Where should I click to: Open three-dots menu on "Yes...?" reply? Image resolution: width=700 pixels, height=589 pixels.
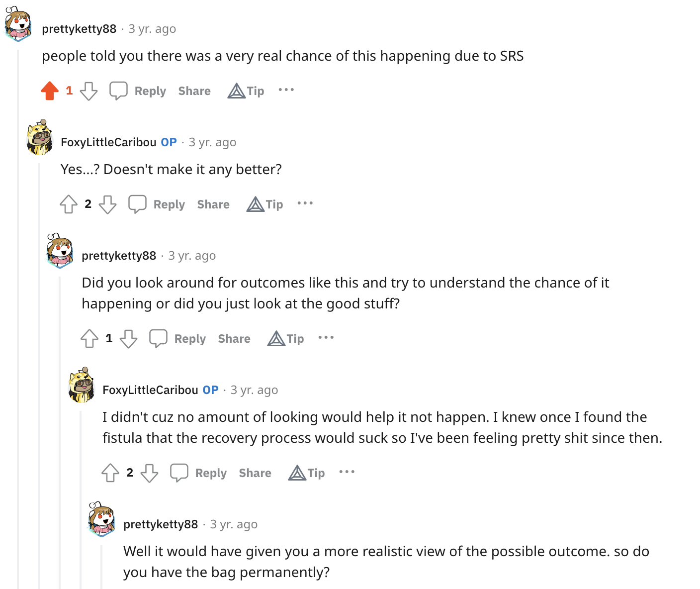[305, 203]
